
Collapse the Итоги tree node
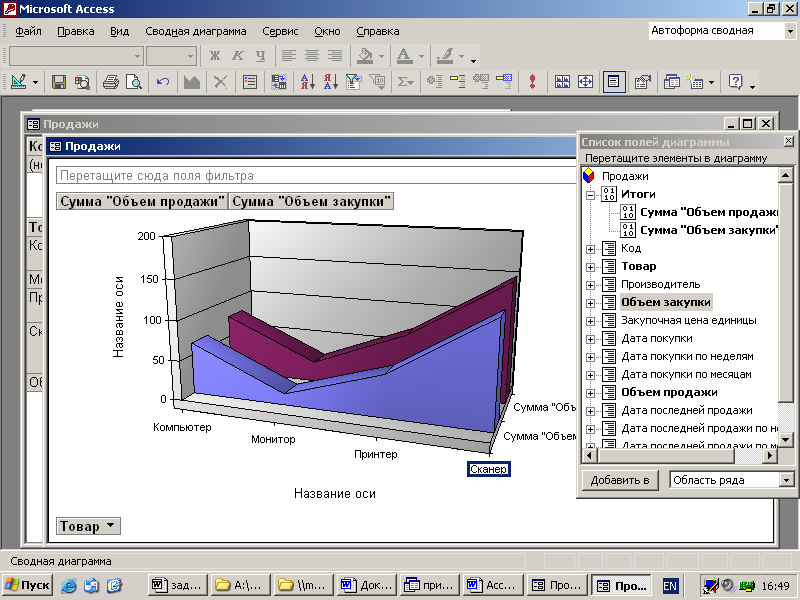pyautogui.click(x=590, y=195)
